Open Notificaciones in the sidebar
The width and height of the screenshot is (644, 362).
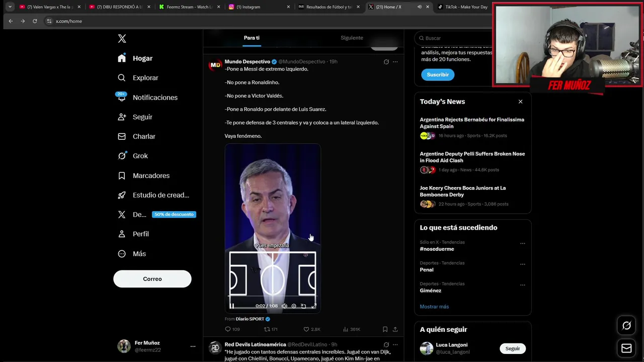(147, 97)
